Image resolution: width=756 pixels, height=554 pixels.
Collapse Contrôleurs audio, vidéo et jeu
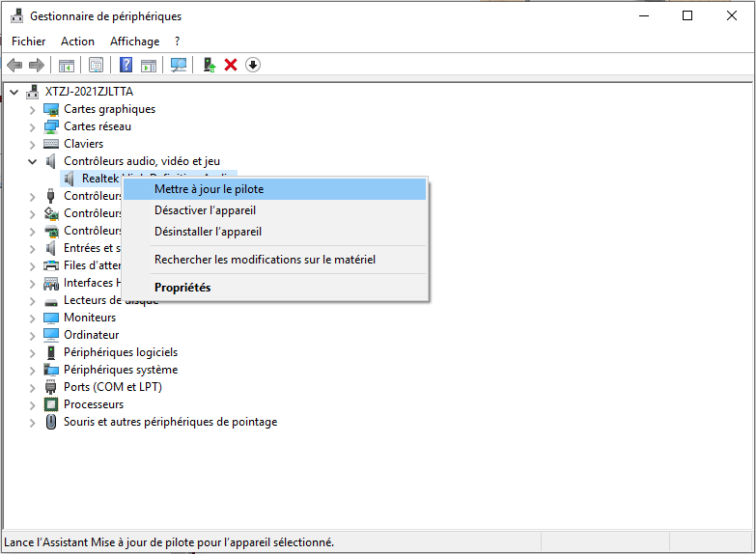pos(32,161)
